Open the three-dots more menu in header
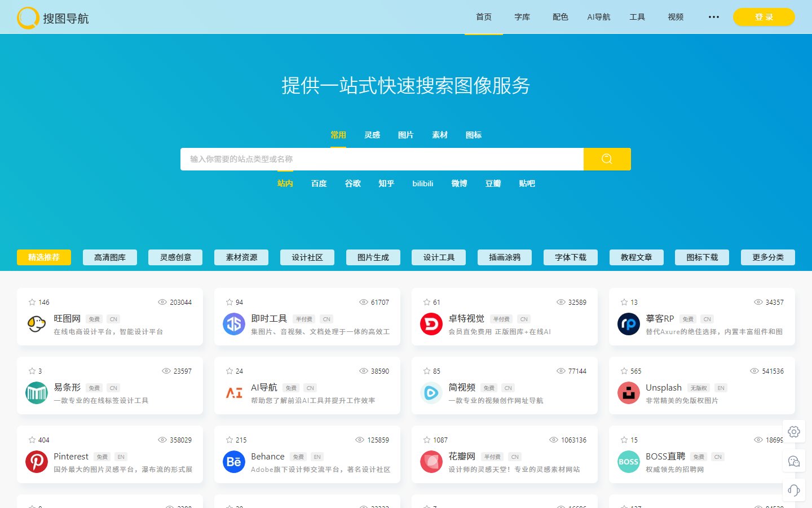This screenshot has width=812, height=508. tap(714, 17)
